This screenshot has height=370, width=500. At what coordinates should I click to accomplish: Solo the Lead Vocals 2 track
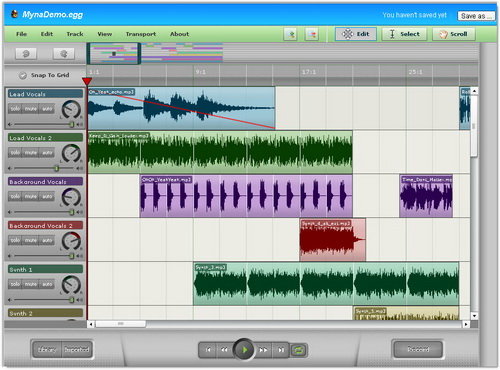click(15, 153)
